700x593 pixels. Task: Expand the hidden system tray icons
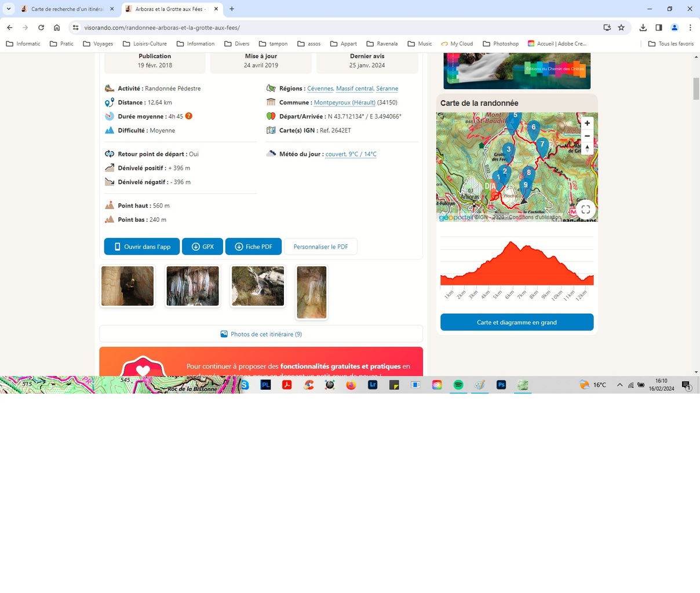point(619,385)
